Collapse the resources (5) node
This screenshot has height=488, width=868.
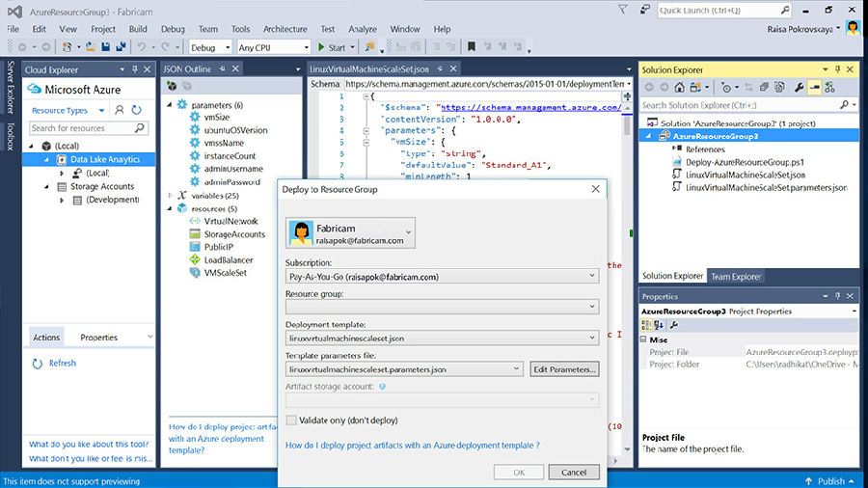click(170, 208)
